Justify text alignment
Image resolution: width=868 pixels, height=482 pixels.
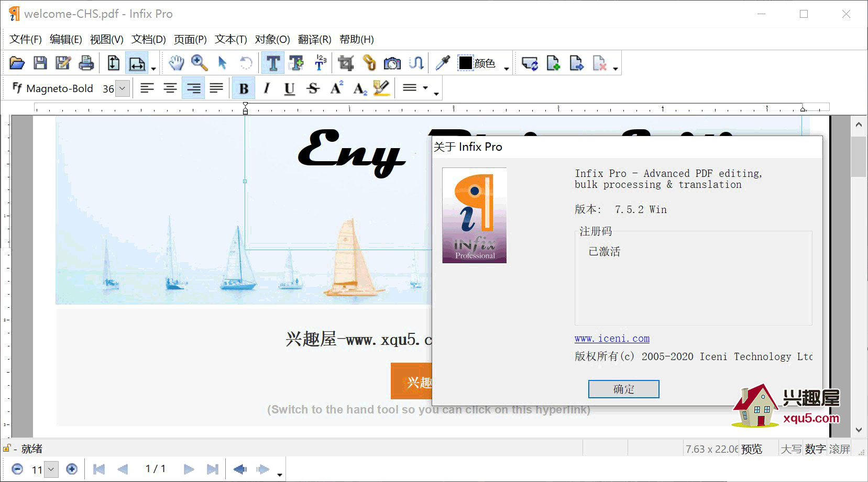coord(216,88)
